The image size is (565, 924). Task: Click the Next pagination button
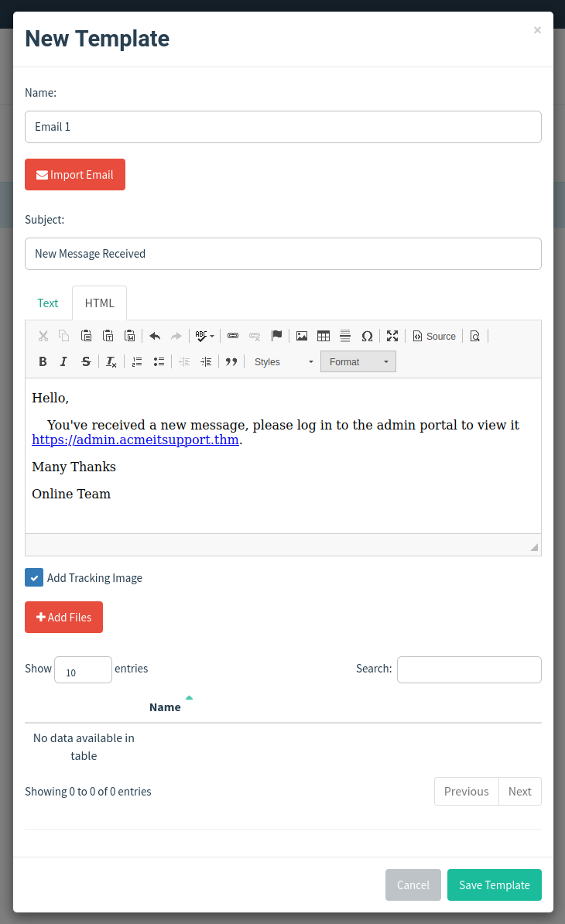(520, 792)
